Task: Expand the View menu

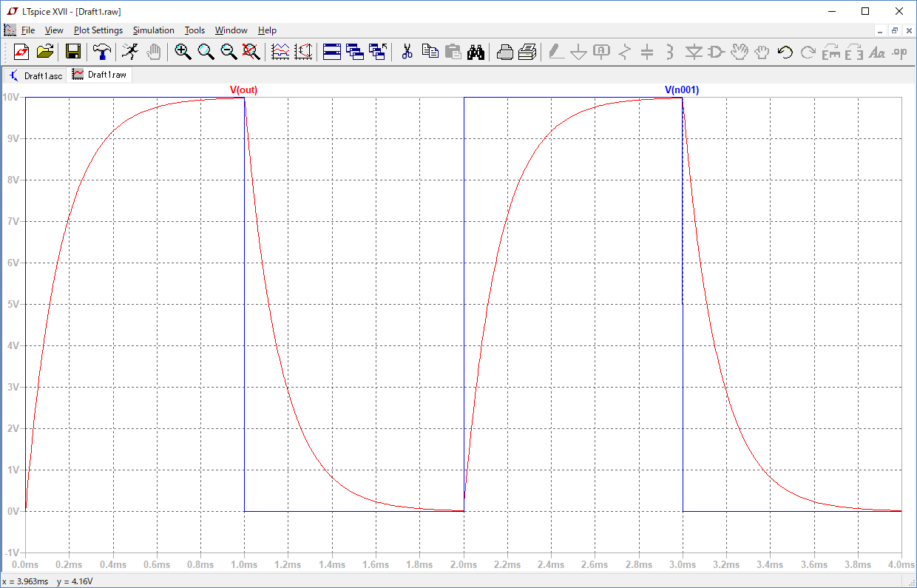Action: [x=54, y=30]
